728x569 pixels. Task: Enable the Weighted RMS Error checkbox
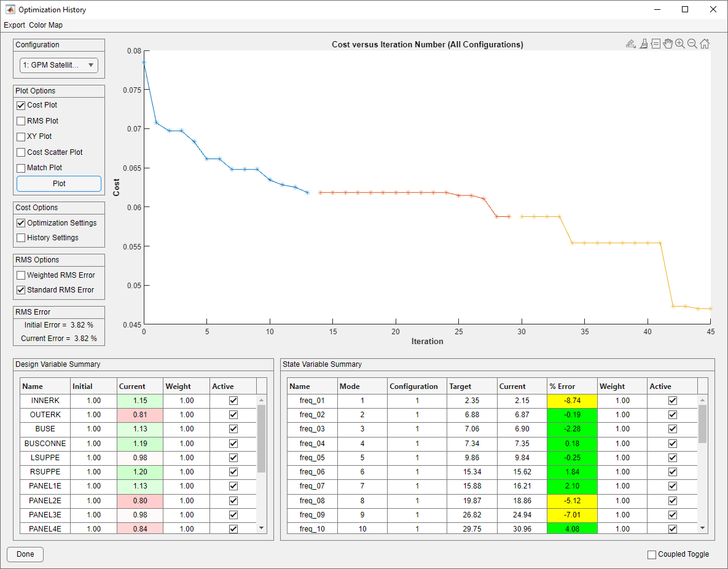(21, 275)
